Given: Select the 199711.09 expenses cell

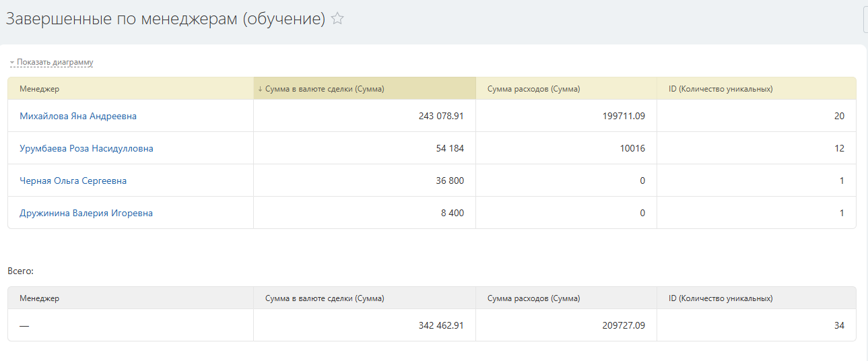Looking at the screenshot, I should (624, 117).
